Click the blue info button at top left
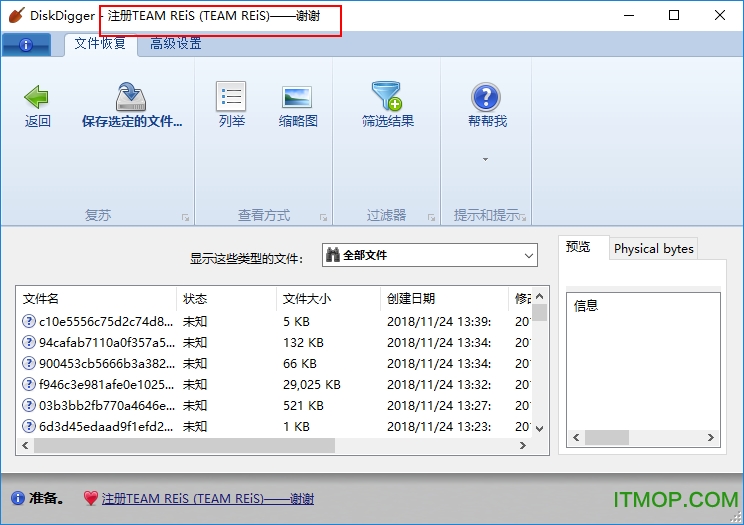The height and width of the screenshot is (525, 744). click(x=26, y=45)
